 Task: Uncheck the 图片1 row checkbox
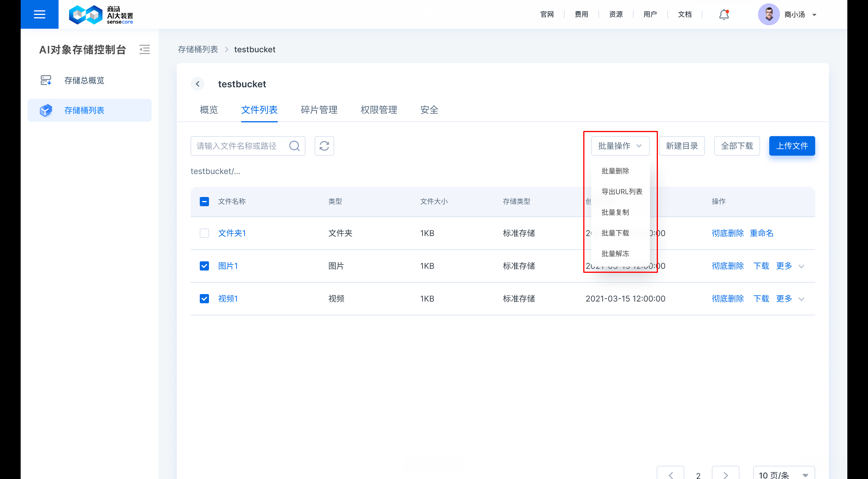coord(204,266)
